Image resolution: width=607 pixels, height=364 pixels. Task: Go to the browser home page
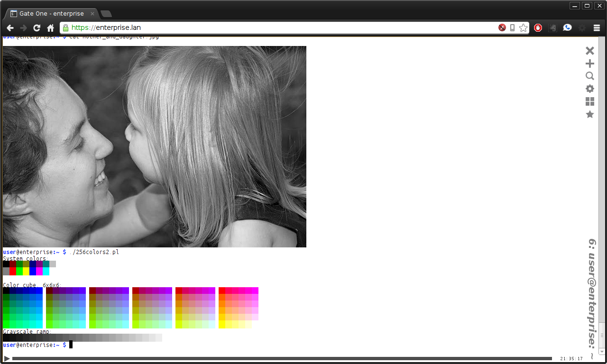point(50,27)
